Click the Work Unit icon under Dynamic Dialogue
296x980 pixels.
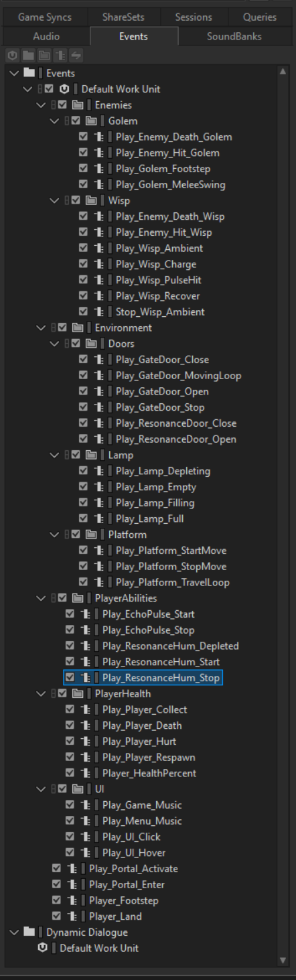(x=43, y=948)
